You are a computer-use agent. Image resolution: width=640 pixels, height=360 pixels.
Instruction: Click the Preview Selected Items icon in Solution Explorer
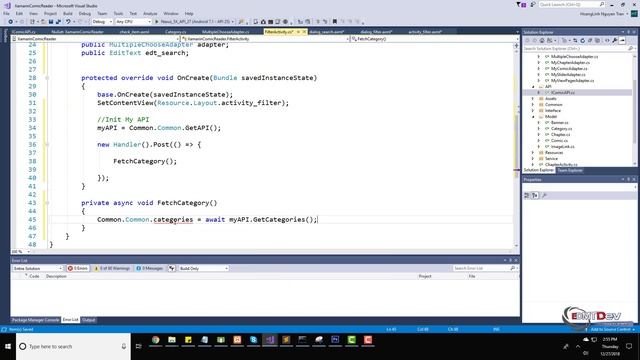point(622,40)
